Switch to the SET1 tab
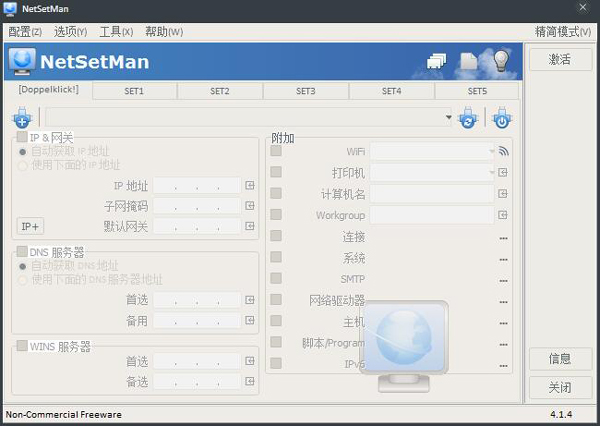The width and height of the screenshot is (600, 426). tap(134, 91)
